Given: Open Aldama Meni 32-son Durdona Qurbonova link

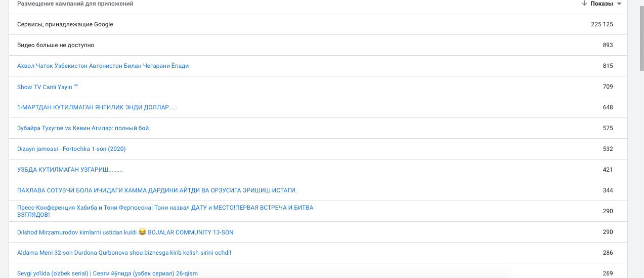Looking at the screenshot, I should (x=124, y=253).
